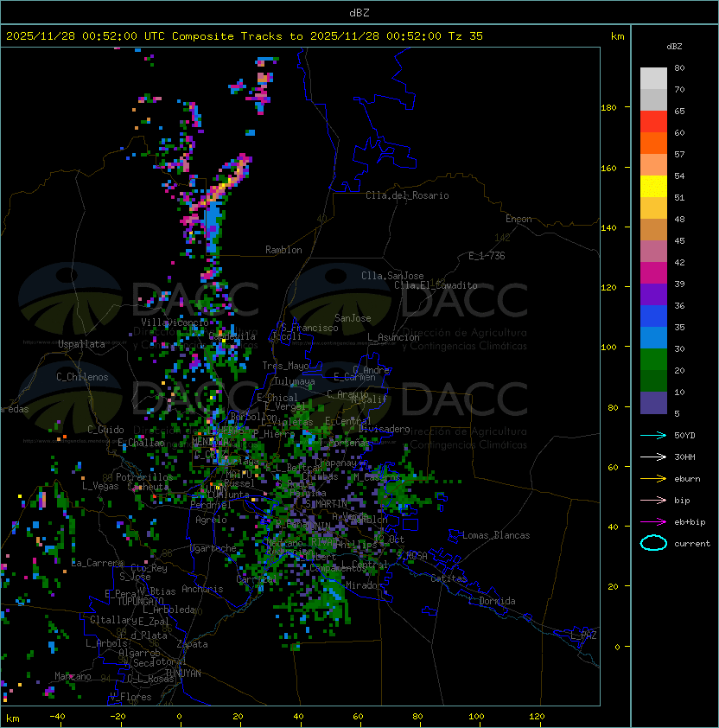Click the 'eburn' legend label
The height and width of the screenshot is (728, 719).
687,479
